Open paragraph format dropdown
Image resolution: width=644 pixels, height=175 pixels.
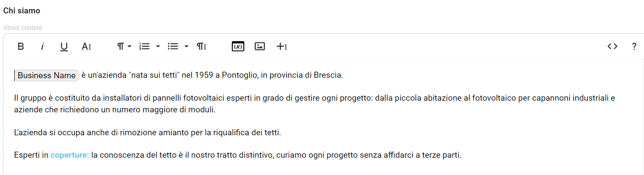tap(124, 47)
